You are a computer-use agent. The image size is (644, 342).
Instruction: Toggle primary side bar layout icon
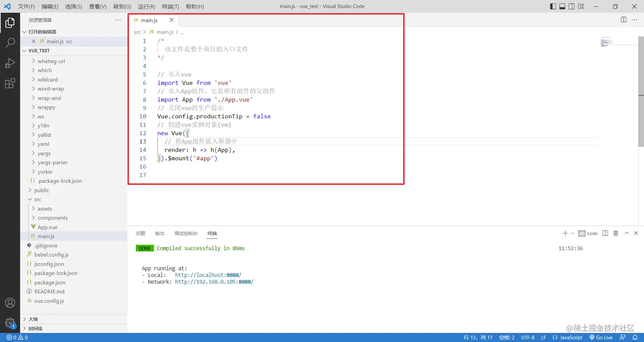(x=553, y=6)
